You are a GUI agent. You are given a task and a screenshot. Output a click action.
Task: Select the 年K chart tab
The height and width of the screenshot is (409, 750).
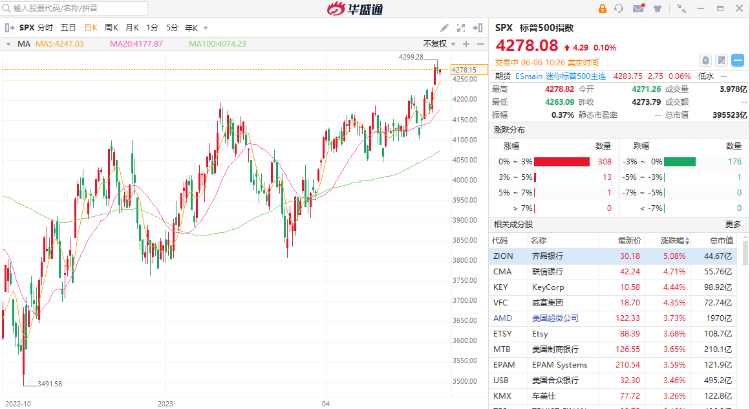191,28
